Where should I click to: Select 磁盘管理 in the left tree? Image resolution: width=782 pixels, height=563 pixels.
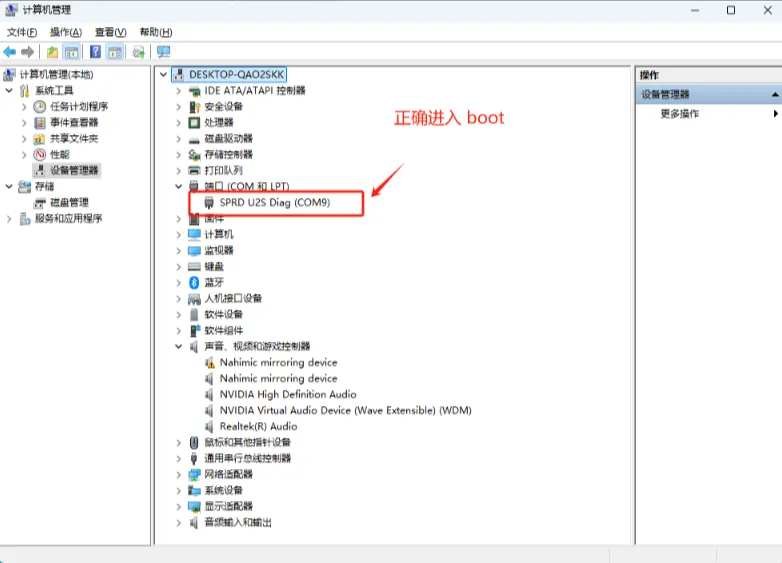click(69, 202)
